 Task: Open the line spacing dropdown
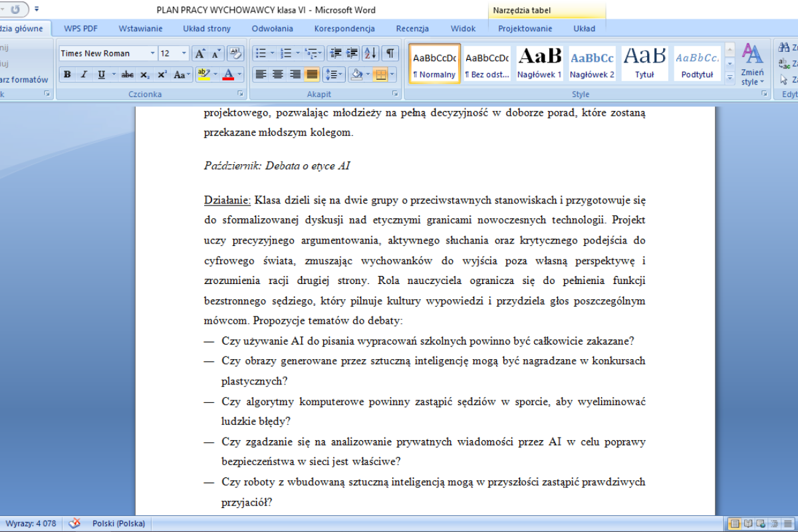point(336,74)
